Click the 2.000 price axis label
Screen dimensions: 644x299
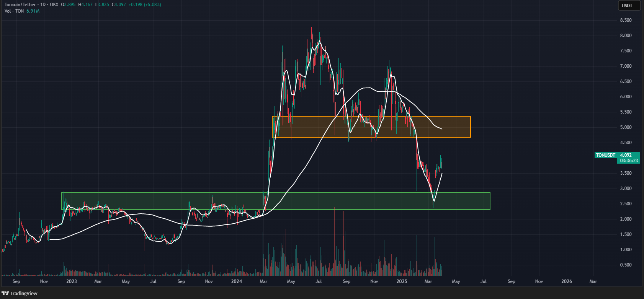tap(626, 219)
